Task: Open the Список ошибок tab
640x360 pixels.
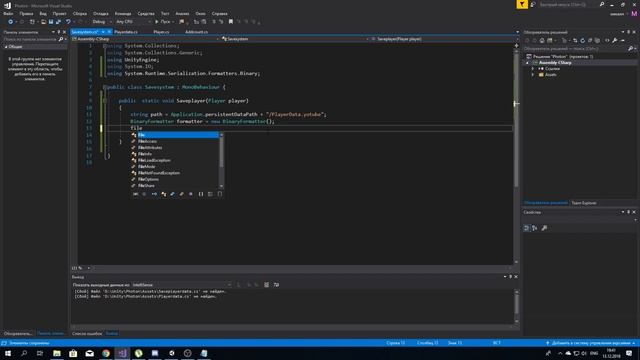Action: coord(87,333)
